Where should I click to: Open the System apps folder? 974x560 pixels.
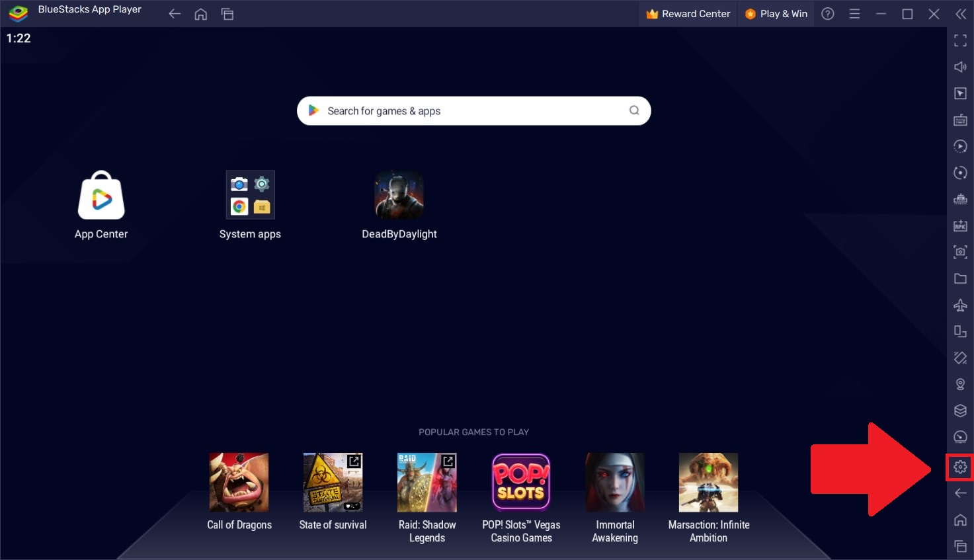(x=250, y=205)
